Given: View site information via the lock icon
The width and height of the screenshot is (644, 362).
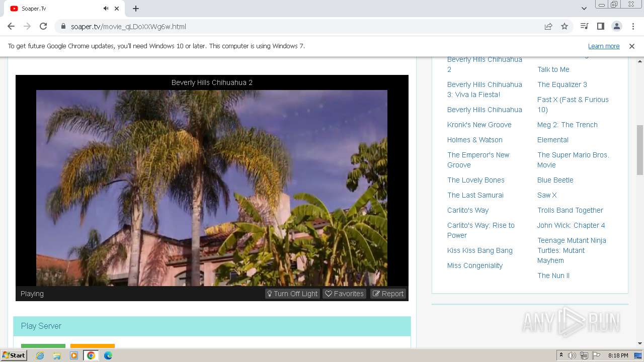Looking at the screenshot, I should coord(63,27).
